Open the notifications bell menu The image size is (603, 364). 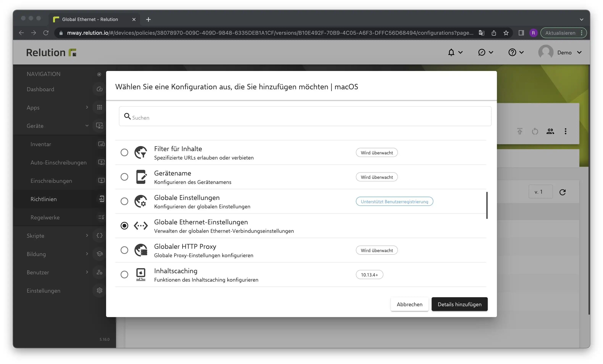[455, 52]
